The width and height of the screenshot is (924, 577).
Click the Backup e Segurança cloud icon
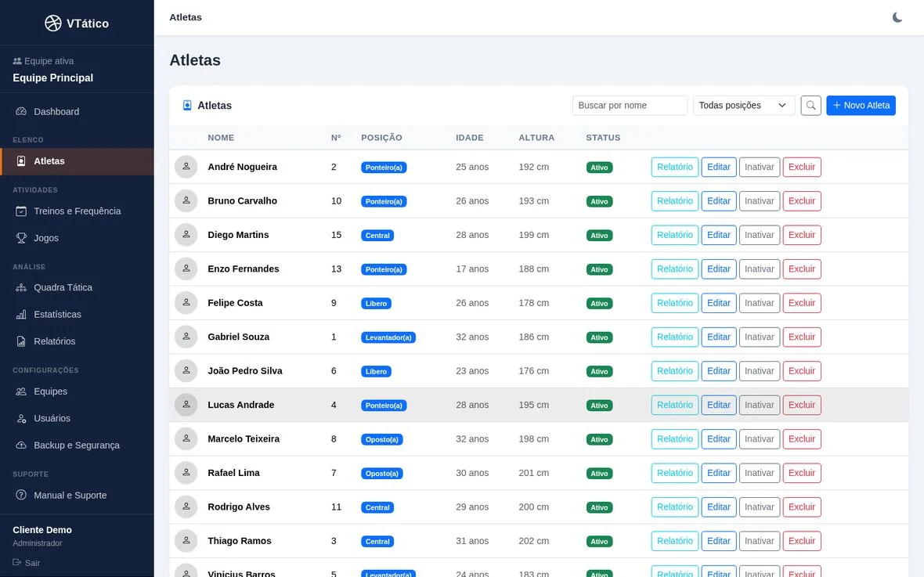(x=21, y=445)
